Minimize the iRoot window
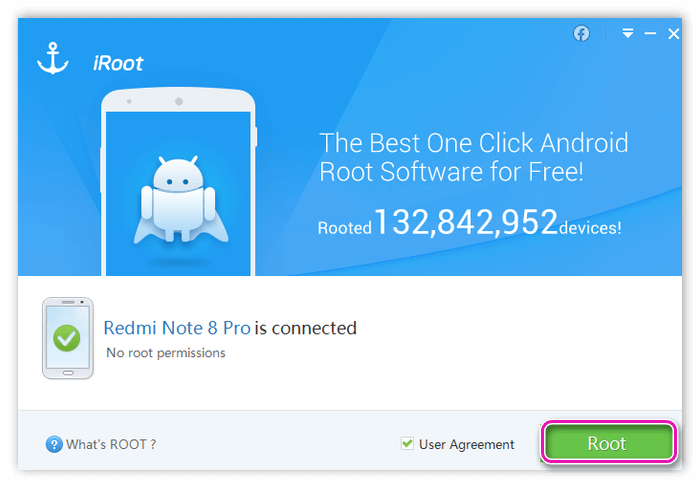 [x=650, y=33]
